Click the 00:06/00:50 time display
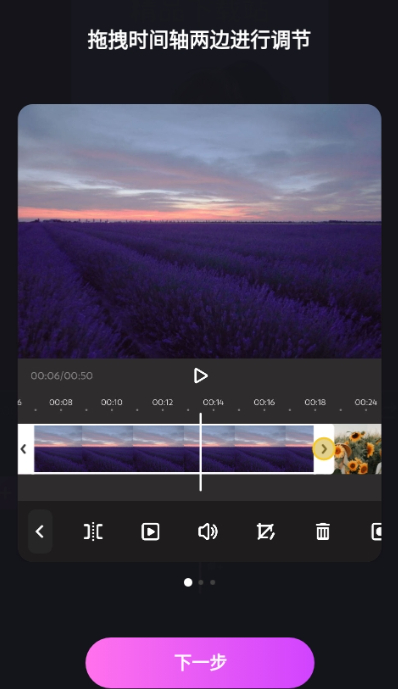 click(x=62, y=376)
